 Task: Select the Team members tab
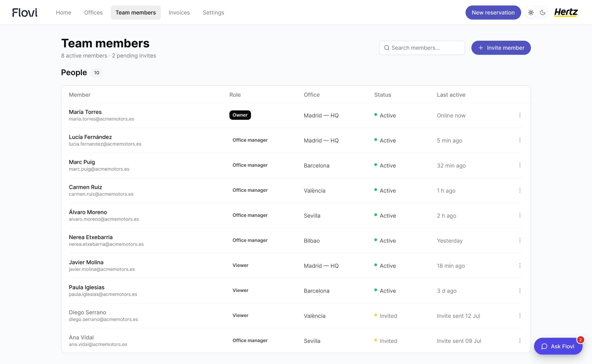tap(136, 12)
